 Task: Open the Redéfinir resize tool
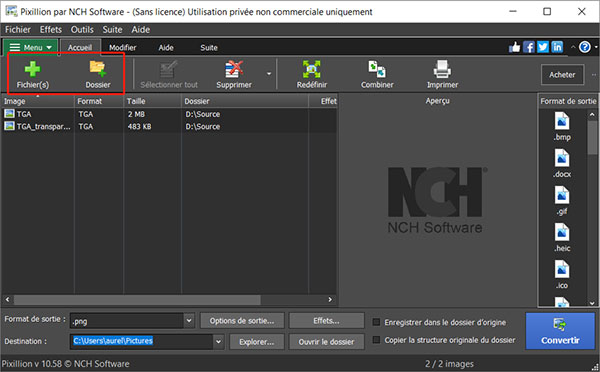[x=311, y=69]
